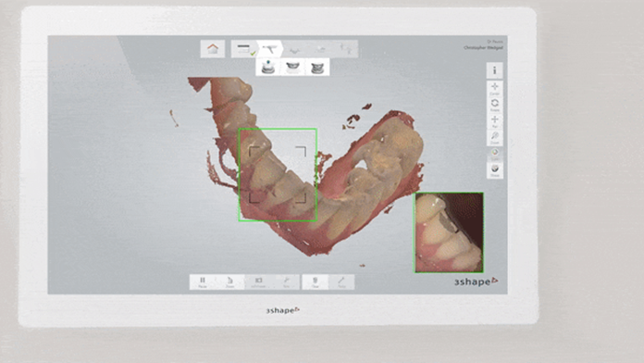Activate the Rotate view tool
The image size is (644, 363).
coord(494,105)
